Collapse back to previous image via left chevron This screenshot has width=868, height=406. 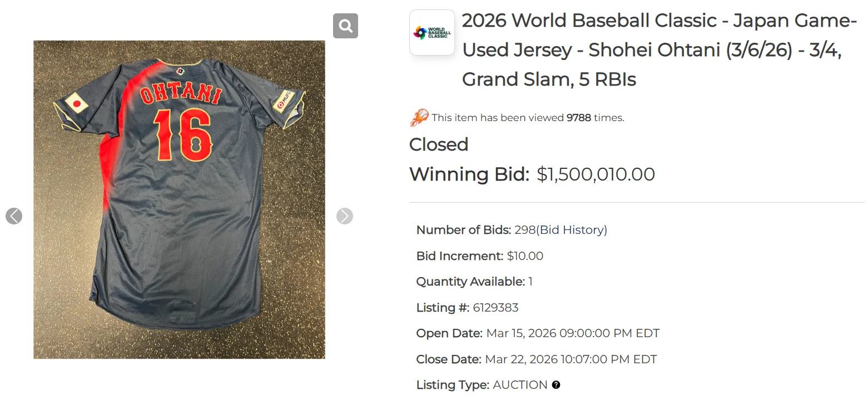coord(13,216)
